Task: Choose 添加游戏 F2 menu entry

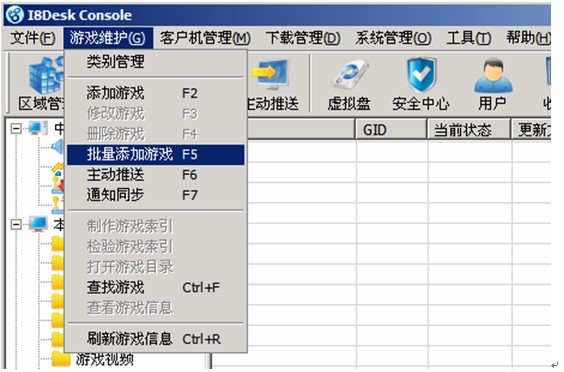Action: pyautogui.click(x=155, y=93)
